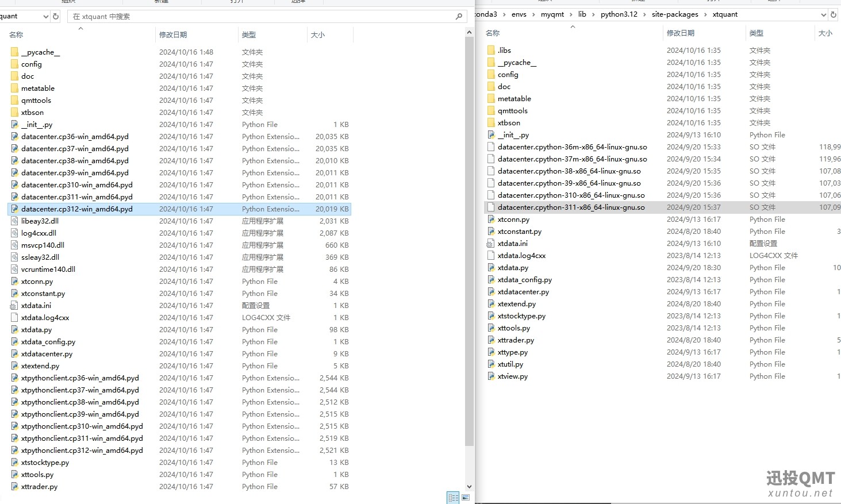Select qmttools folder icon in left window
The width and height of the screenshot is (841, 504).
[14, 100]
